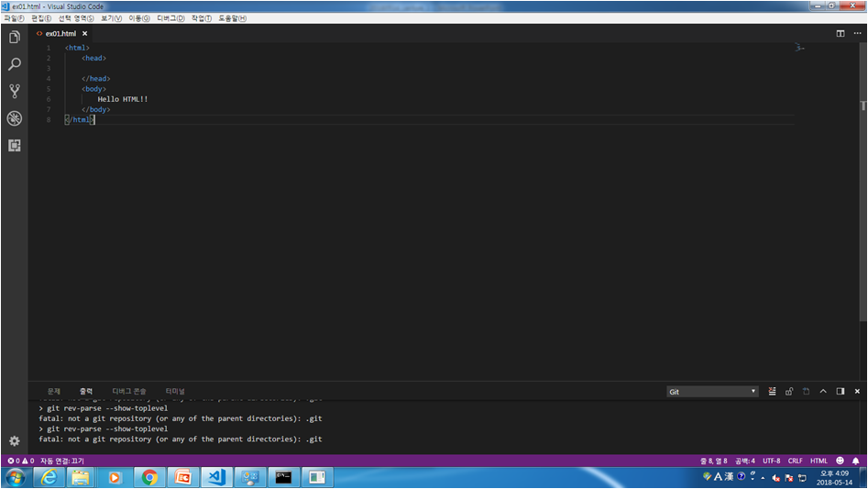868x489 pixels.
Task: Click the closing </html> tag on line 8
Action: click(80, 119)
